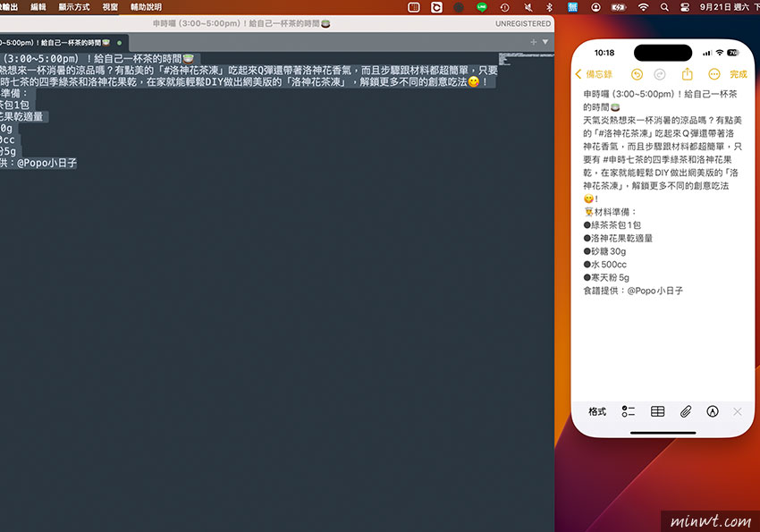Dismiss the Notes keyboard toolbar with X
The height and width of the screenshot is (532, 760).
[738, 411]
